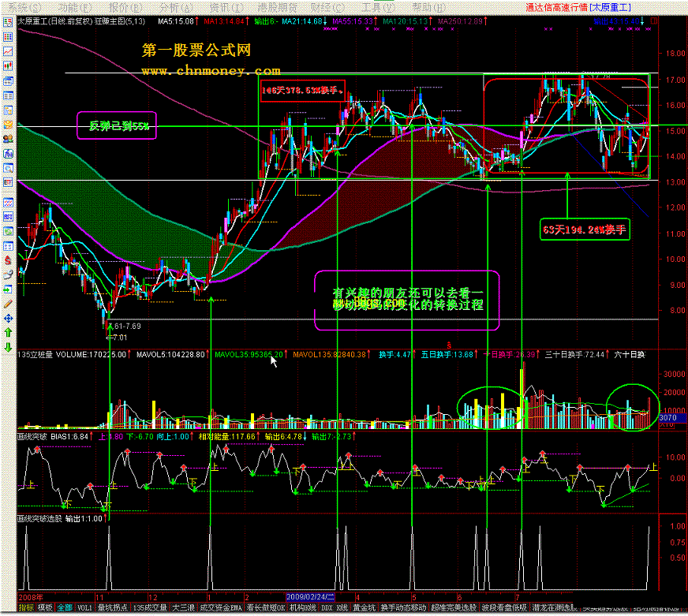Click the 直线突破选股 输出1:1.00 label
This screenshot has height=616, width=688.
pos(61,519)
